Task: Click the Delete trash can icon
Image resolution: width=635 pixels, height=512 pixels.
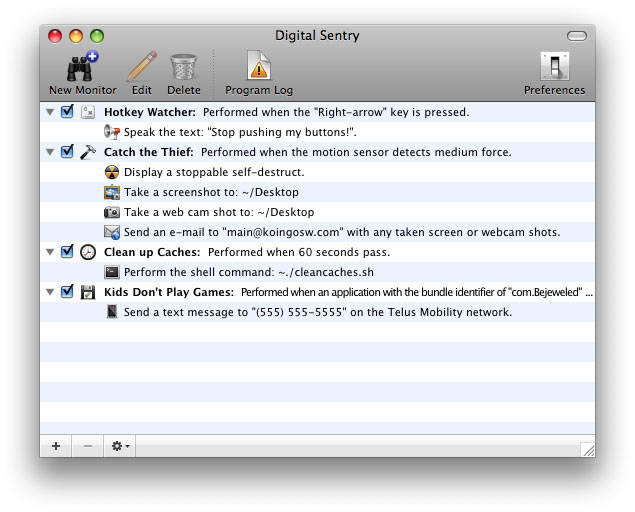Action: tap(183, 68)
